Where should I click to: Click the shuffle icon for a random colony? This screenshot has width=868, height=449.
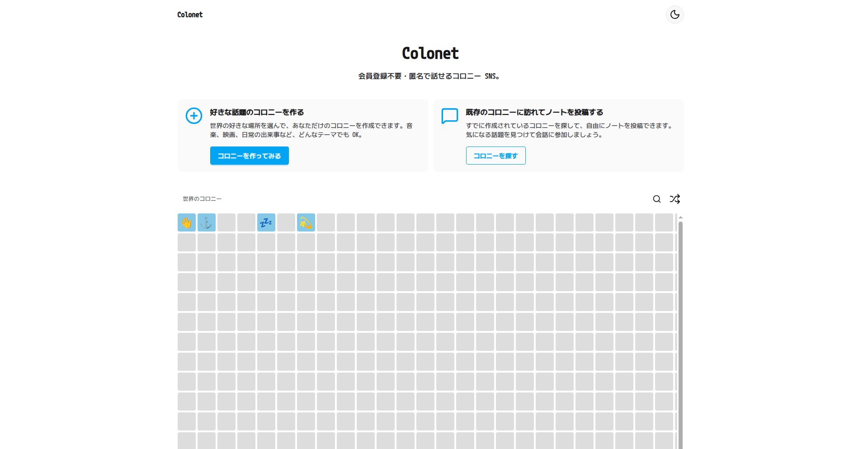(x=675, y=199)
